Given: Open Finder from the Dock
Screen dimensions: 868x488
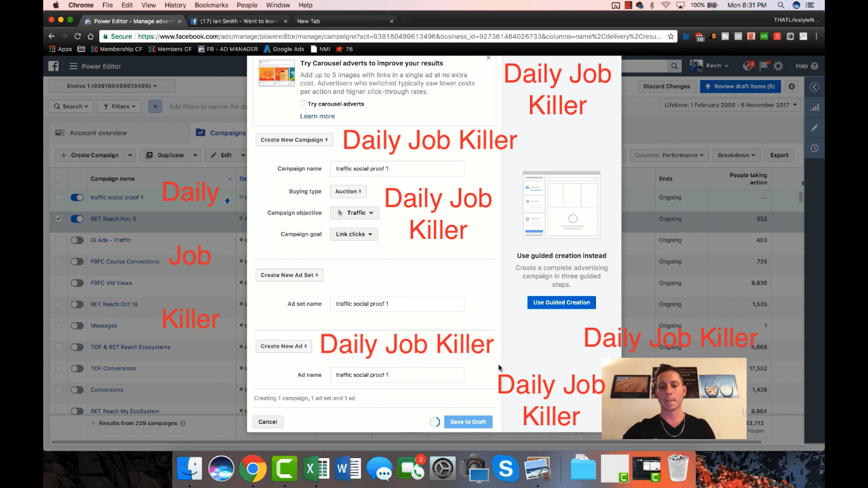Looking at the screenshot, I should pos(189,470).
